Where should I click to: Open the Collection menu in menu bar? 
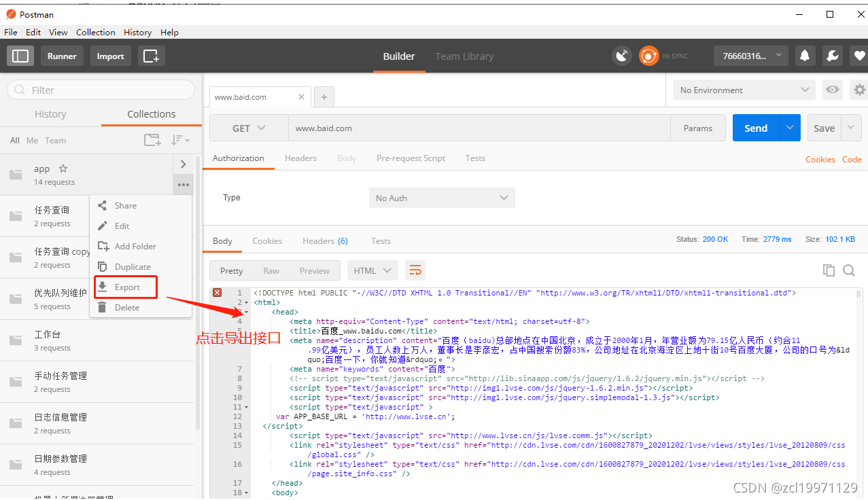point(95,32)
